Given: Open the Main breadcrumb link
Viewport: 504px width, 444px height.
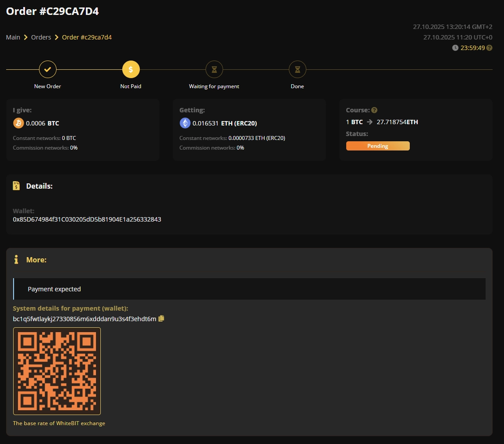Looking at the screenshot, I should tap(13, 37).
